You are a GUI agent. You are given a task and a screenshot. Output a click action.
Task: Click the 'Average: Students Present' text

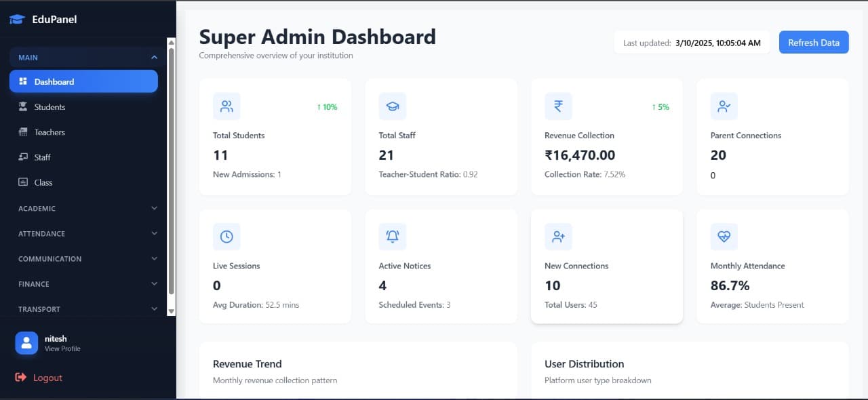pos(757,305)
